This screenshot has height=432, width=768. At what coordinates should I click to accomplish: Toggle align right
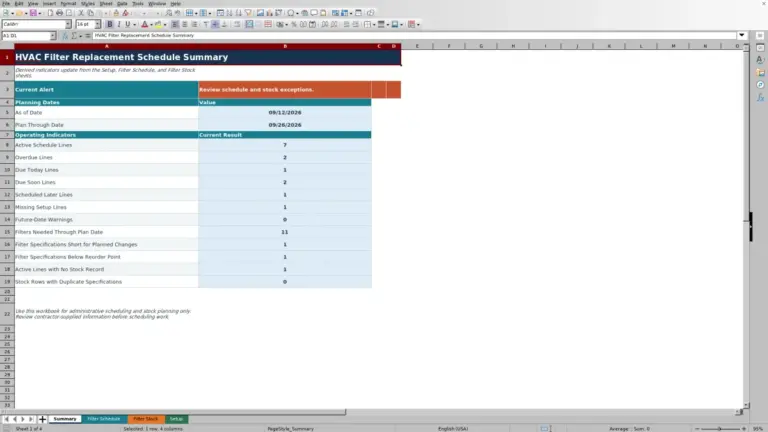point(194,24)
